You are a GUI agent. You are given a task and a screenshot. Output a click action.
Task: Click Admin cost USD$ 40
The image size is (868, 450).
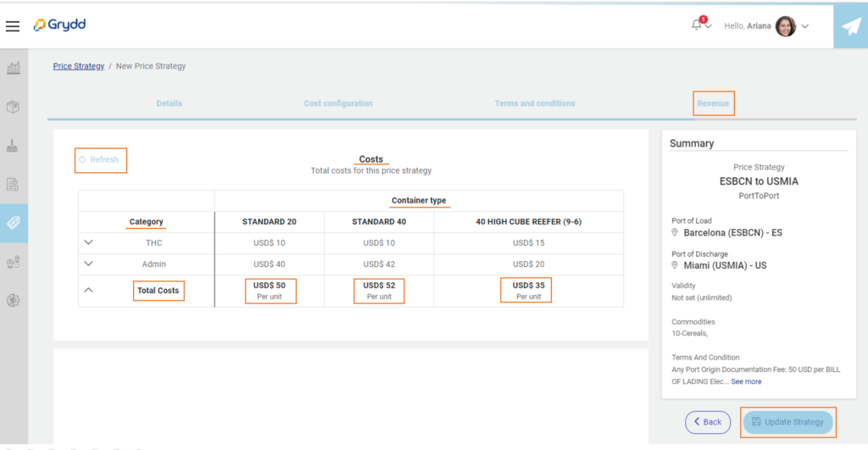coord(269,264)
